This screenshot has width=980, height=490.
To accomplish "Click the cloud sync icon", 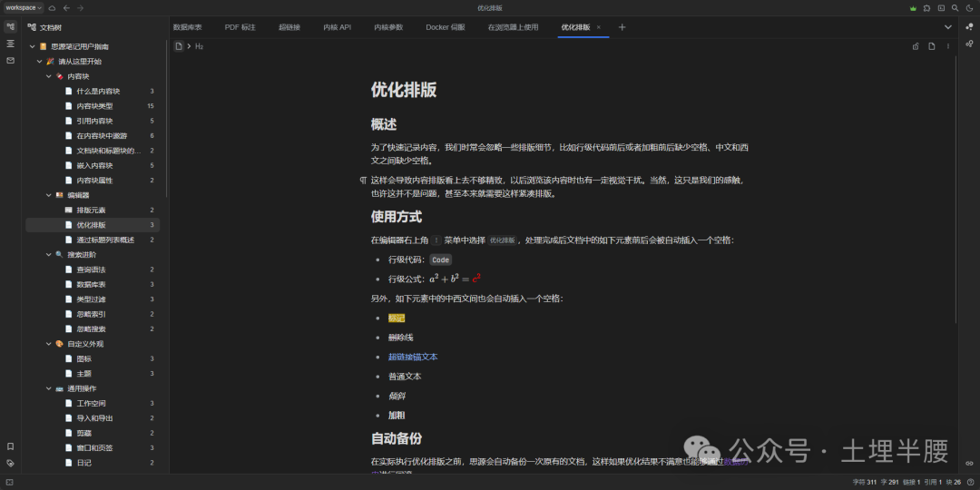I will click(x=52, y=8).
